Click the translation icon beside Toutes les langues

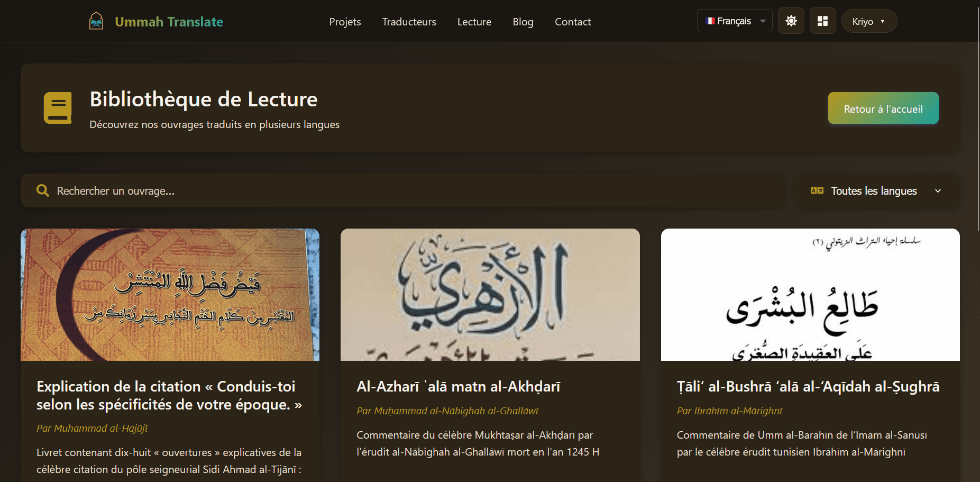(x=817, y=191)
